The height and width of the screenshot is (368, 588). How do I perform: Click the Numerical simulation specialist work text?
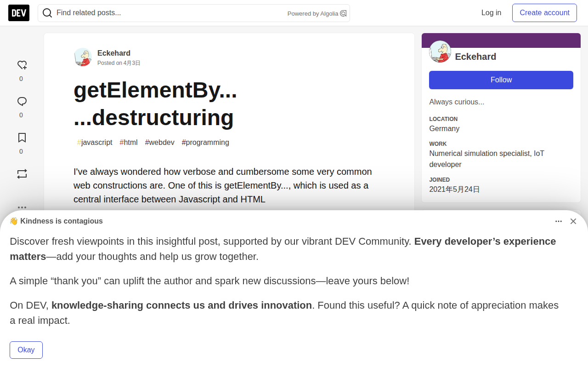pos(486,159)
